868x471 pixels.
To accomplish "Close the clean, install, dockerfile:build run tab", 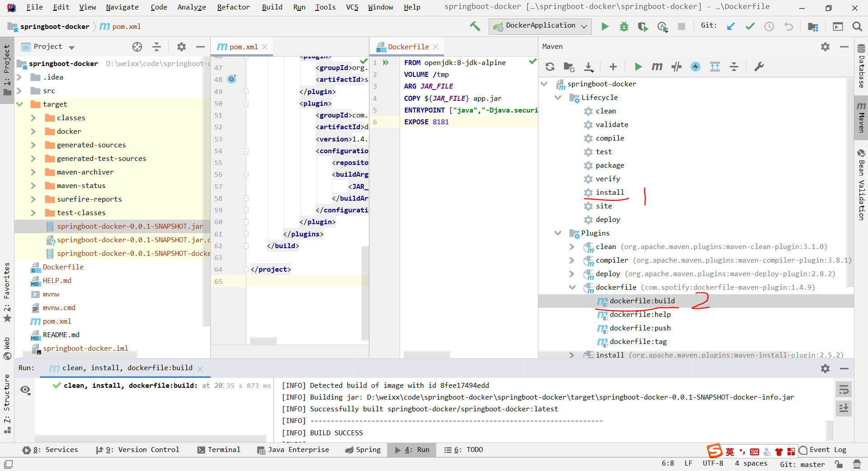I will click(x=200, y=369).
